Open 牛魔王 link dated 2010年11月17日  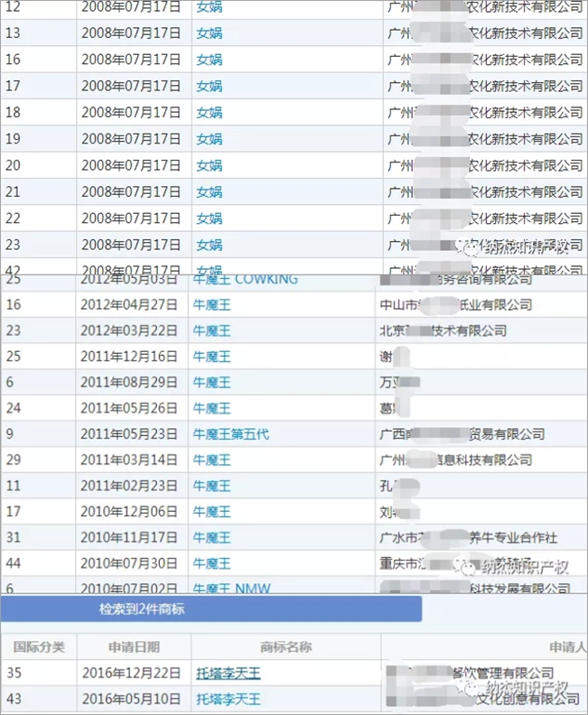(211, 538)
